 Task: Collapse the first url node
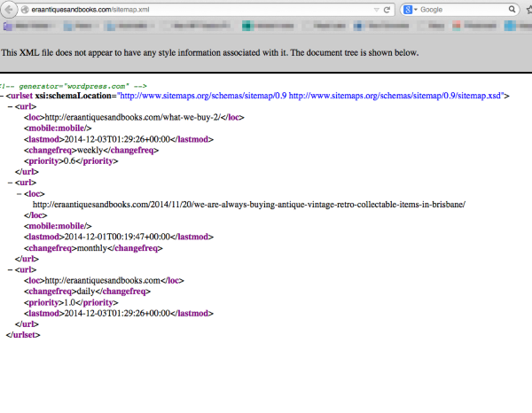click(10, 106)
